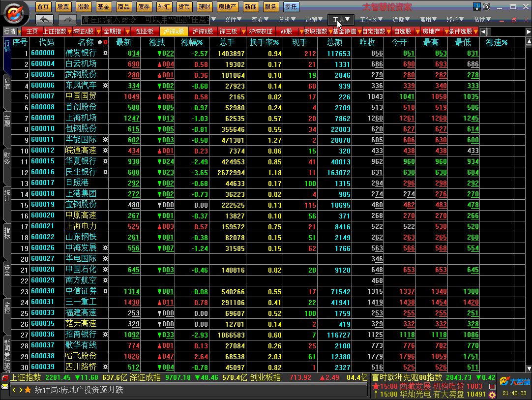Open the 近期 dropdown menu
The height and width of the screenshot is (400, 532).
[401, 20]
